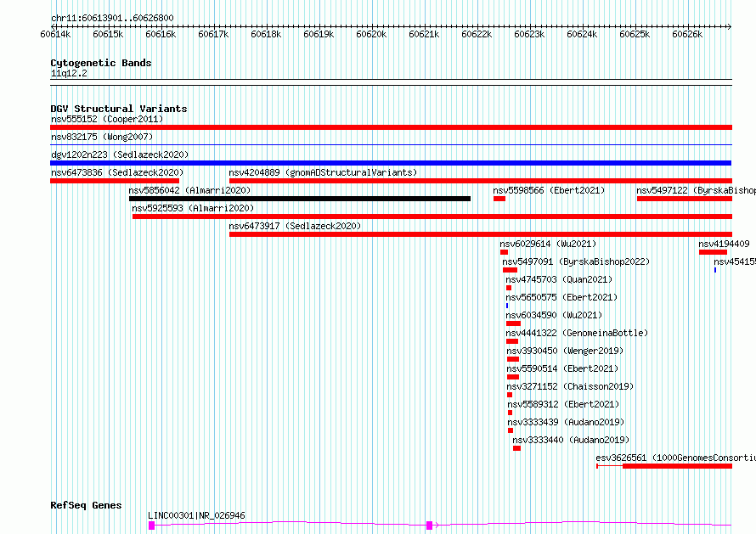This screenshot has width=756, height=534.
Task: Select the red nsv4194409 variant bar
Action: [x=713, y=252]
